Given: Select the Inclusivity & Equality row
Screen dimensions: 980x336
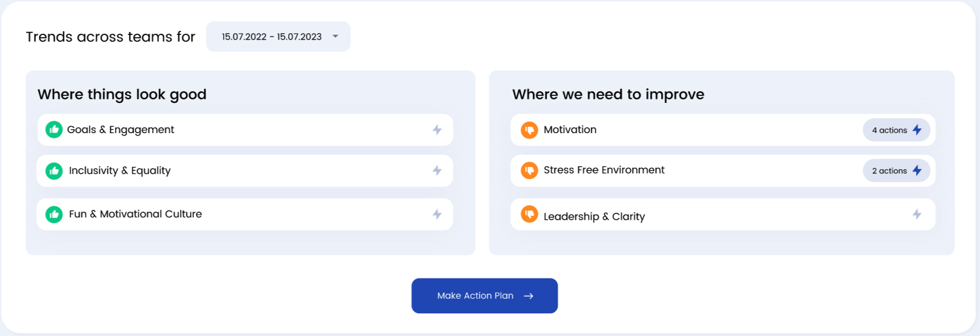Looking at the screenshot, I should 244,171.
